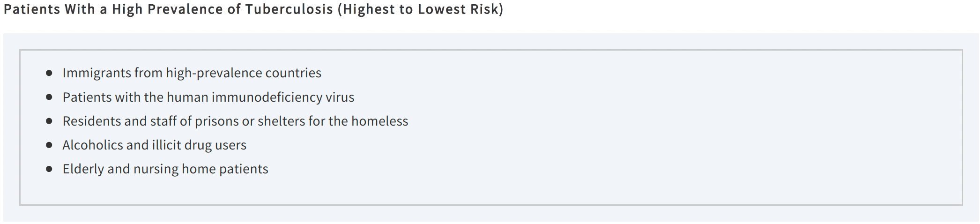Click the word immunodeficiency in the list
Screen dimensions: 980x224
[267, 97]
